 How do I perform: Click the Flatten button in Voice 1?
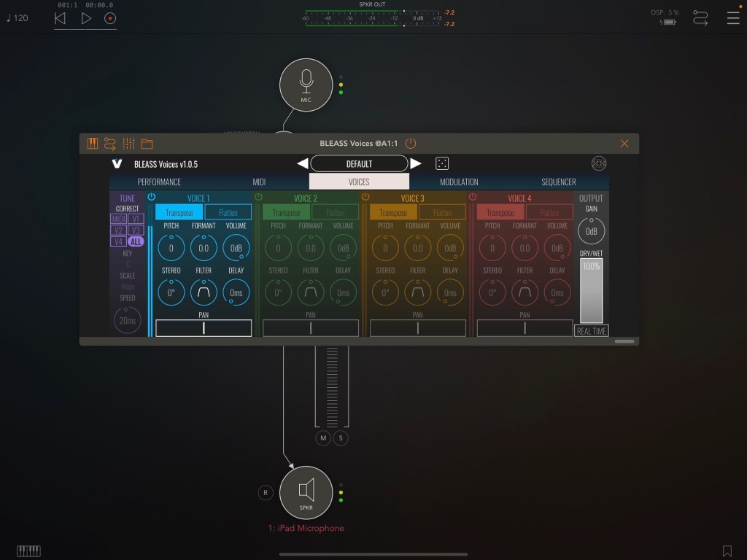coord(228,212)
